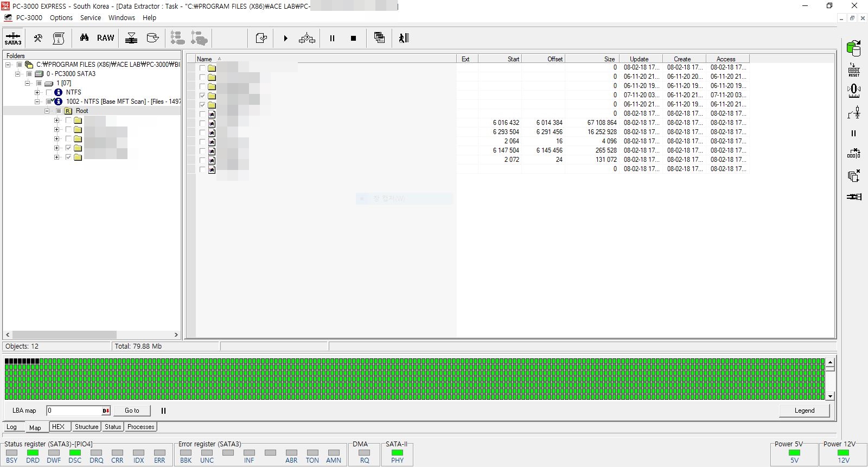This screenshot has height=467, width=868.
Task: Open the PC-3000 menu
Action: pyautogui.click(x=29, y=17)
